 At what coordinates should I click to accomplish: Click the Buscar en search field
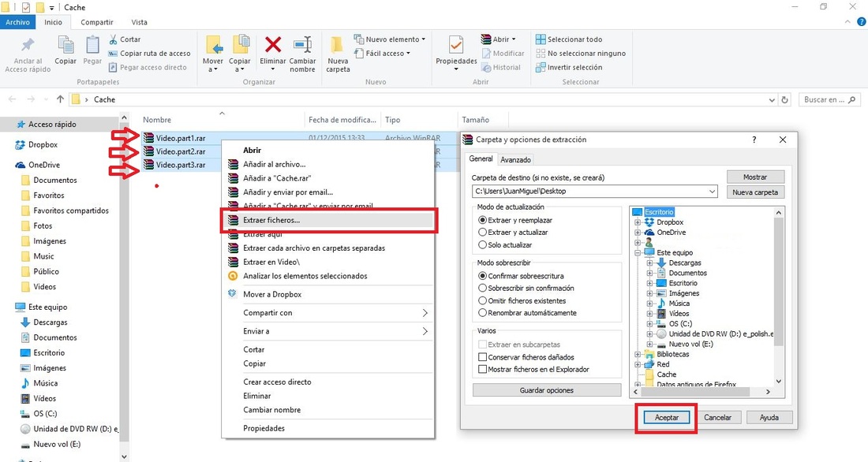[x=830, y=99]
